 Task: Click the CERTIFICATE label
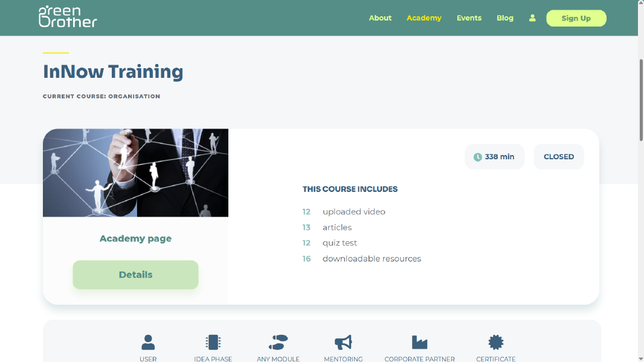(x=496, y=359)
